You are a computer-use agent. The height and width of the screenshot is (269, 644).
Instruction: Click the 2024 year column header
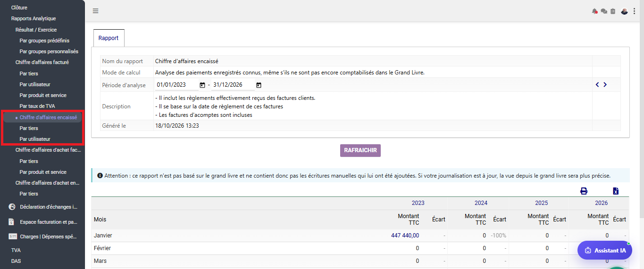481,203
